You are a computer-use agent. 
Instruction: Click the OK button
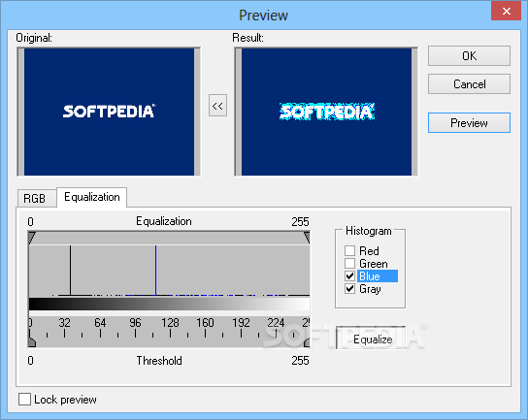point(469,55)
